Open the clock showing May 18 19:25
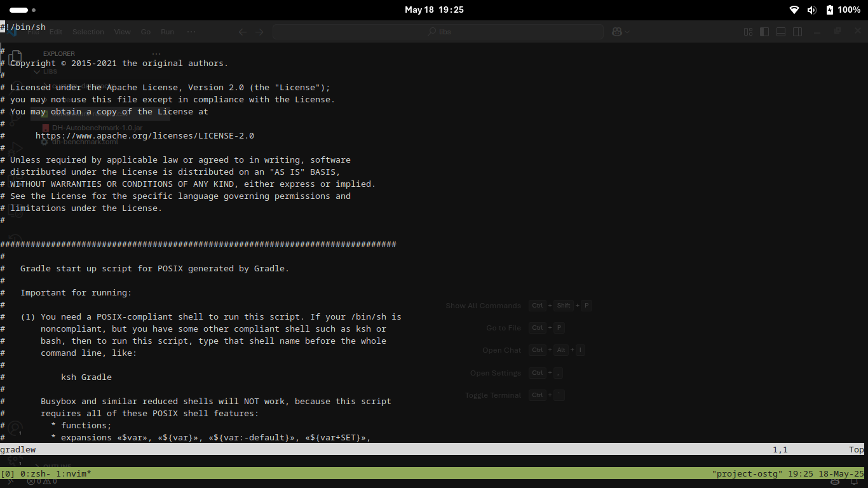868x488 pixels. [434, 10]
